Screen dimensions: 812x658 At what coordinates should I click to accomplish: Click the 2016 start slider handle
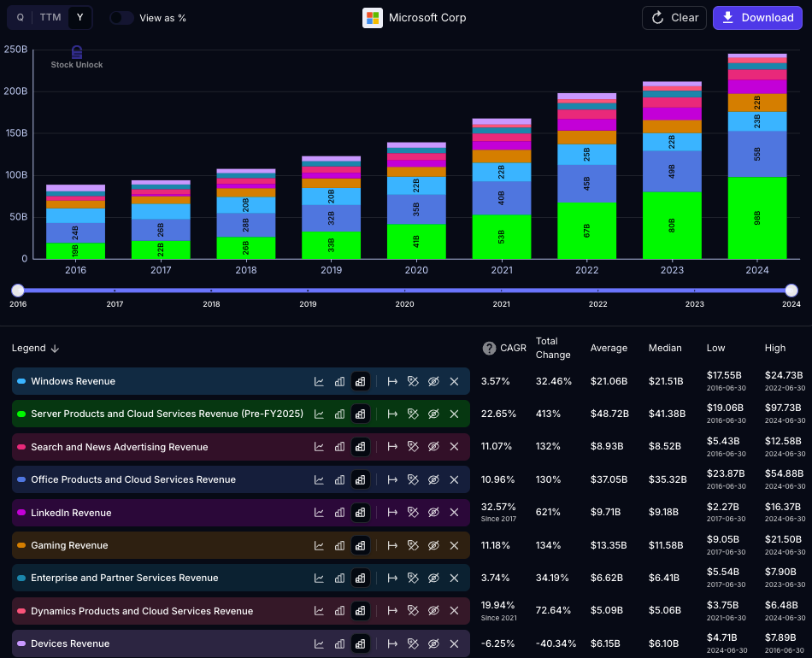pyautogui.click(x=18, y=291)
